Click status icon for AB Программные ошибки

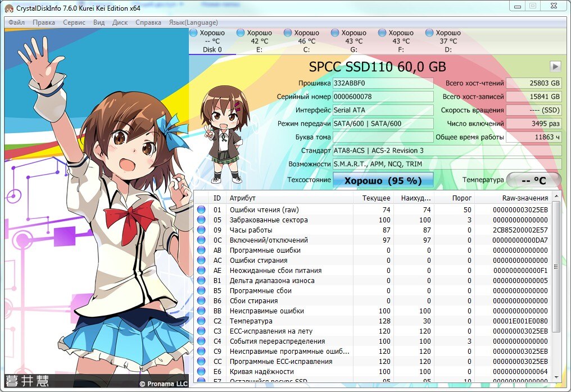tap(201, 250)
